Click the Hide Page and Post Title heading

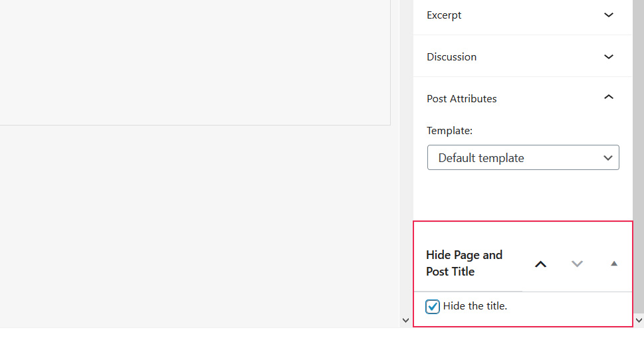[464, 263]
